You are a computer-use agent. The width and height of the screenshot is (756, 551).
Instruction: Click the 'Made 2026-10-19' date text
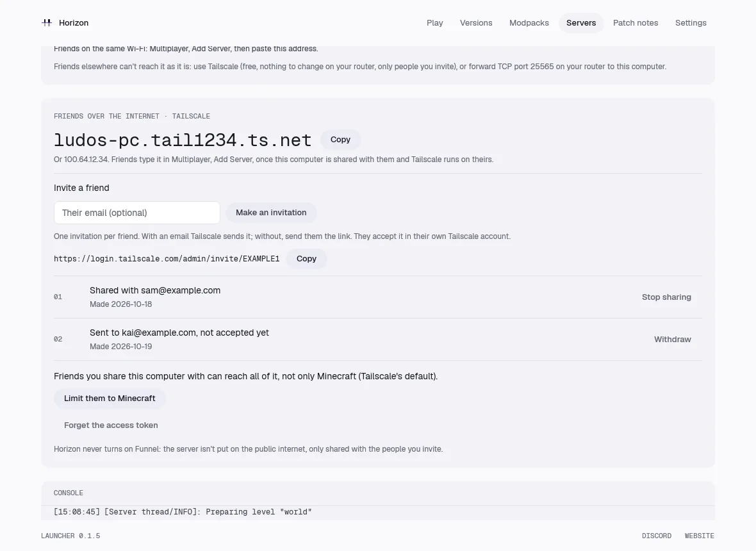click(120, 347)
